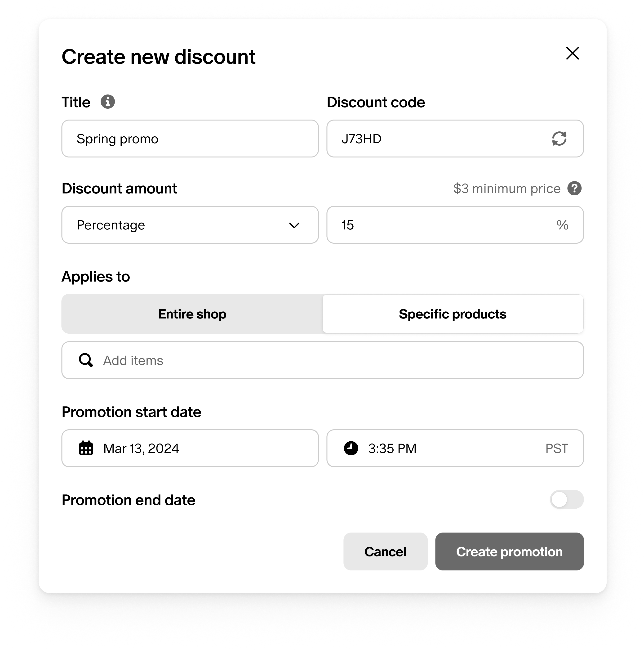
Task: Click the Title info icon
Action: tap(108, 102)
